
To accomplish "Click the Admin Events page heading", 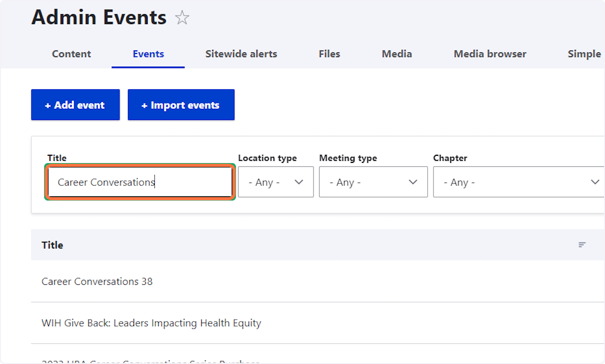I will click(99, 18).
